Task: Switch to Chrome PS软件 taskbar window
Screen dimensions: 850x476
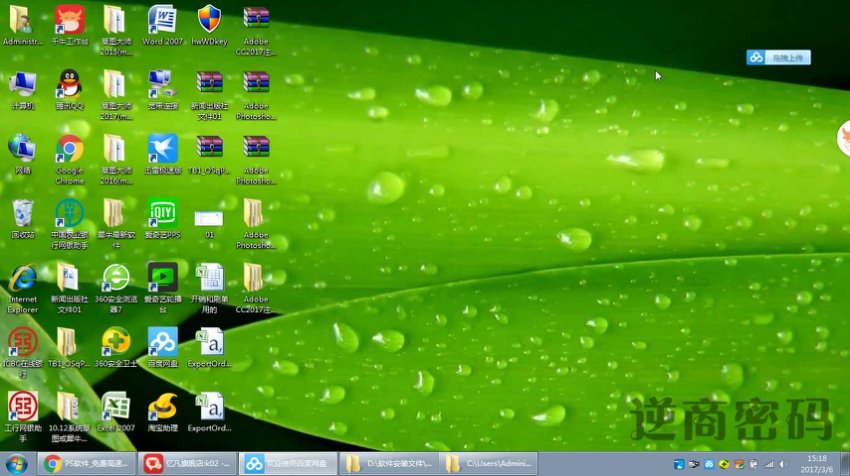Action: point(87,464)
